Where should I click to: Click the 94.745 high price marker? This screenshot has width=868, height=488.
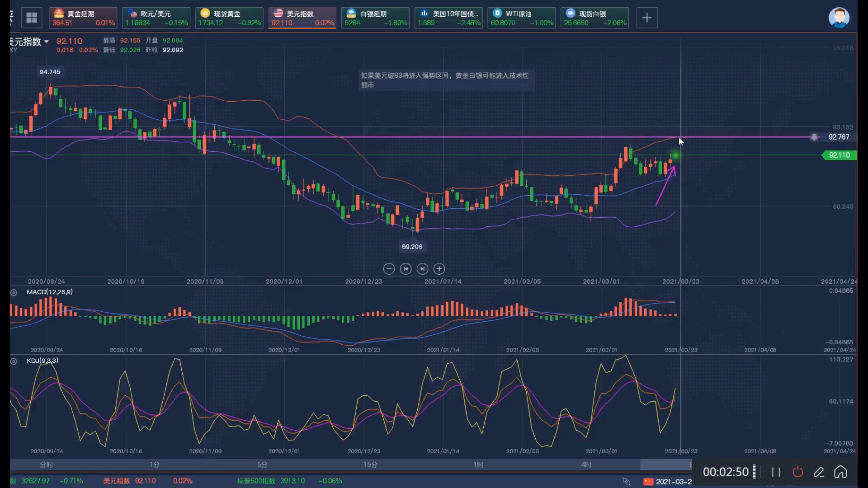tap(50, 72)
